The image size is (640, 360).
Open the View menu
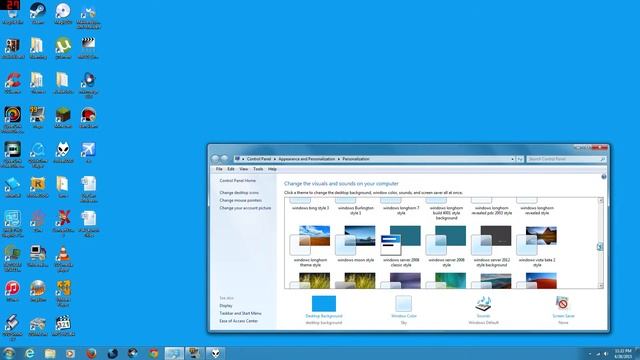[x=244, y=169]
